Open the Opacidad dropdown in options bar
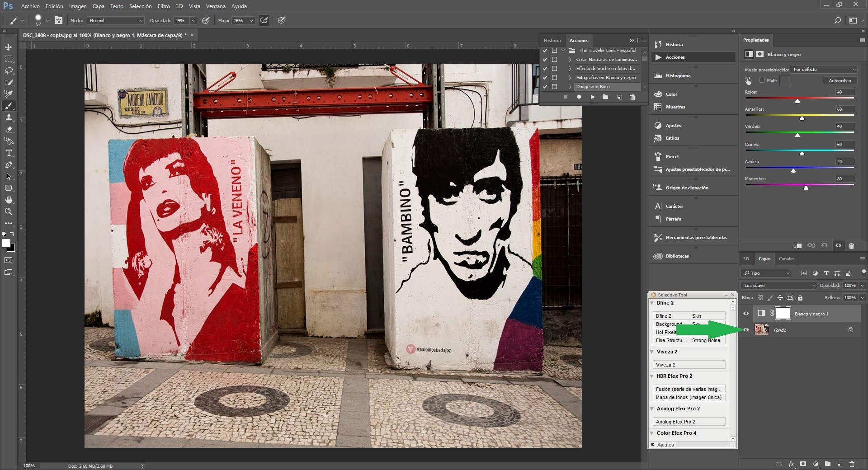 point(193,20)
